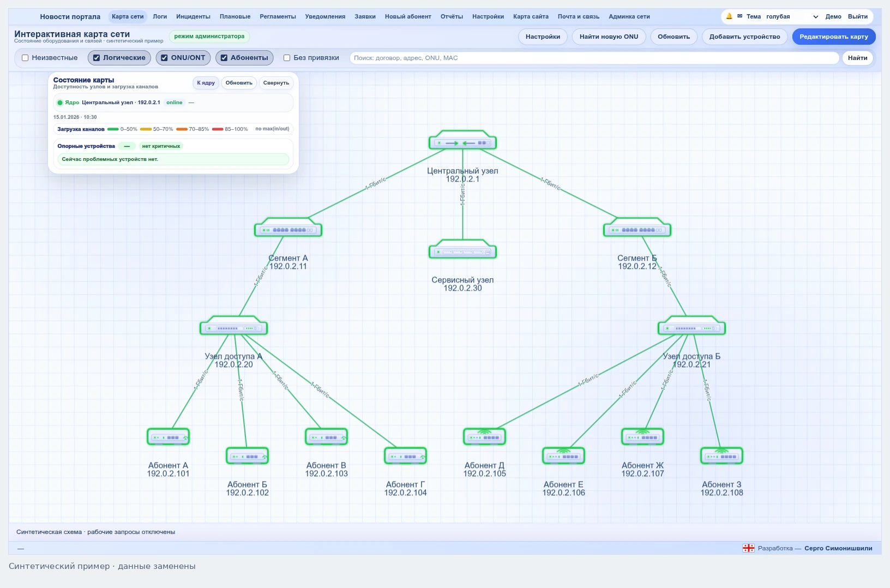Select the Центральный узел router icon
The height and width of the screenshot is (588, 890).
(462, 140)
